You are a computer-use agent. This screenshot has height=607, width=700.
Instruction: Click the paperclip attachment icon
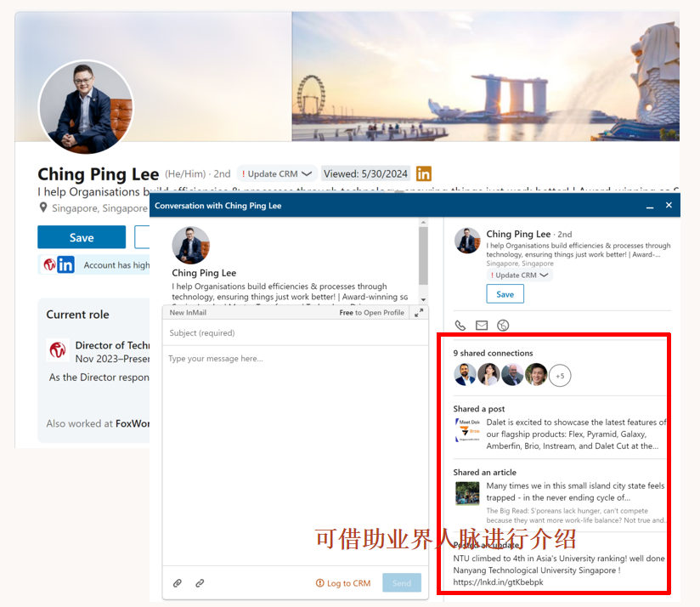(x=178, y=583)
